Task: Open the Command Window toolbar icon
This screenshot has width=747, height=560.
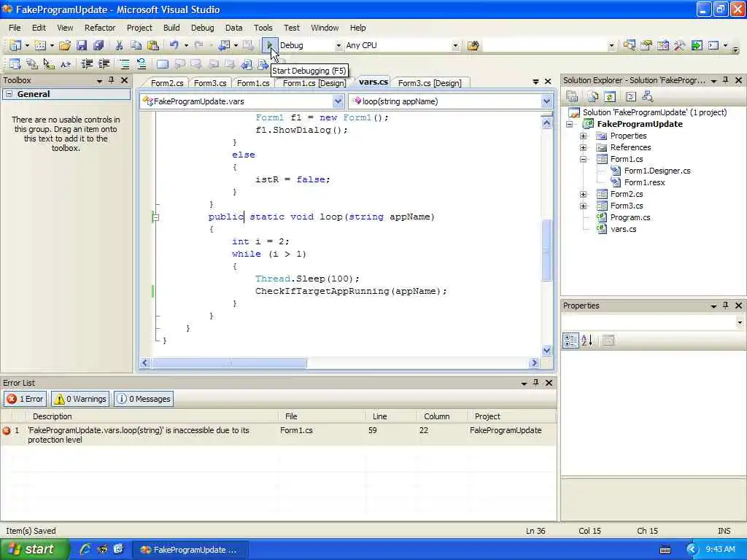Action: 713,45
